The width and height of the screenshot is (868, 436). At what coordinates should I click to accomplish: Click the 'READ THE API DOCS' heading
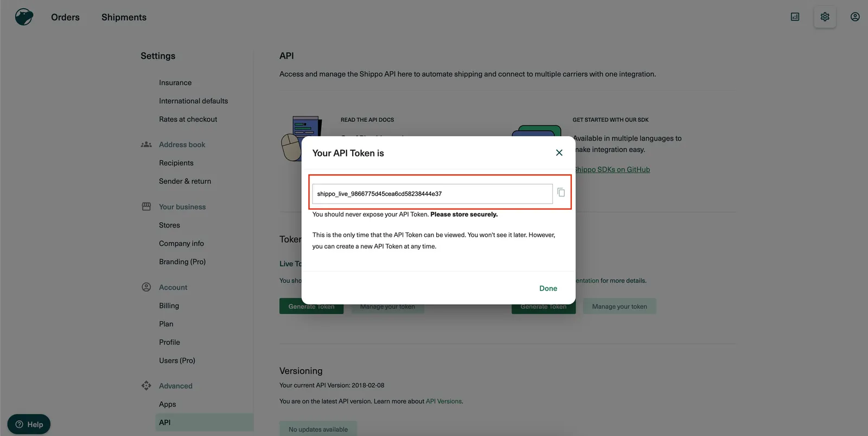(x=367, y=119)
